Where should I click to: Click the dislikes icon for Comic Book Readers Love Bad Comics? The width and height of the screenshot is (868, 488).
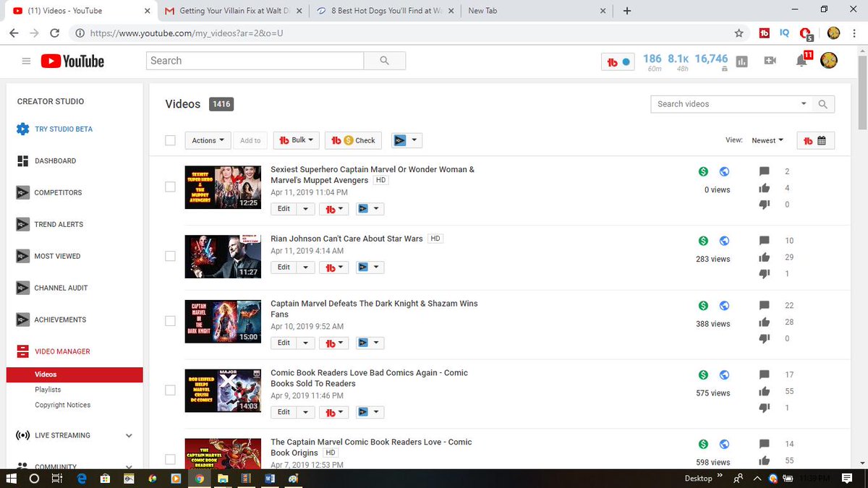[x=765, y=408]
